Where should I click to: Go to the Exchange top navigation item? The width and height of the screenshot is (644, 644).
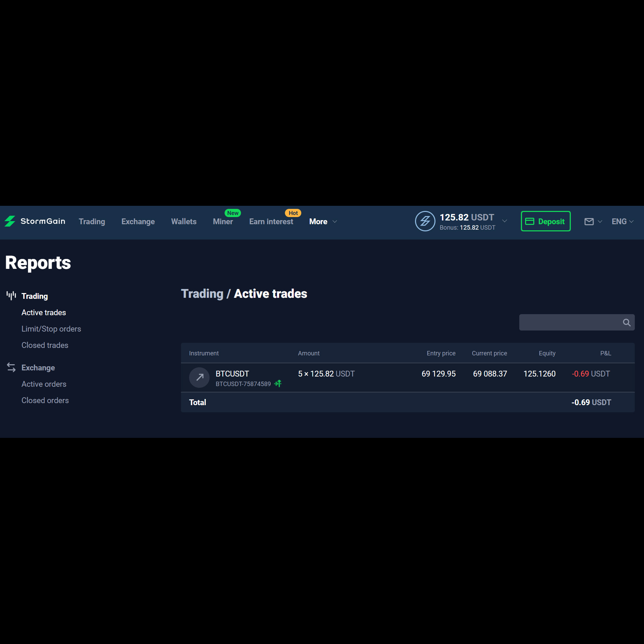(138, 221)
